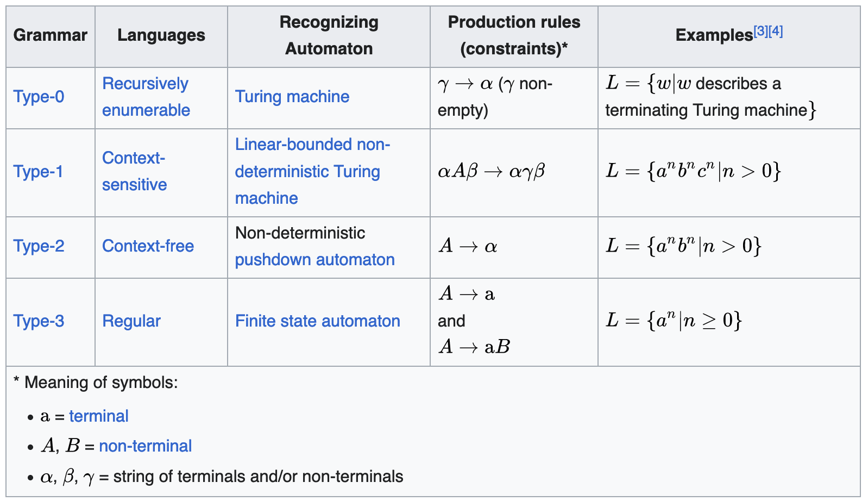Open the non-terminal link in the footnote

pyautogui.click(x=145, y=446)
